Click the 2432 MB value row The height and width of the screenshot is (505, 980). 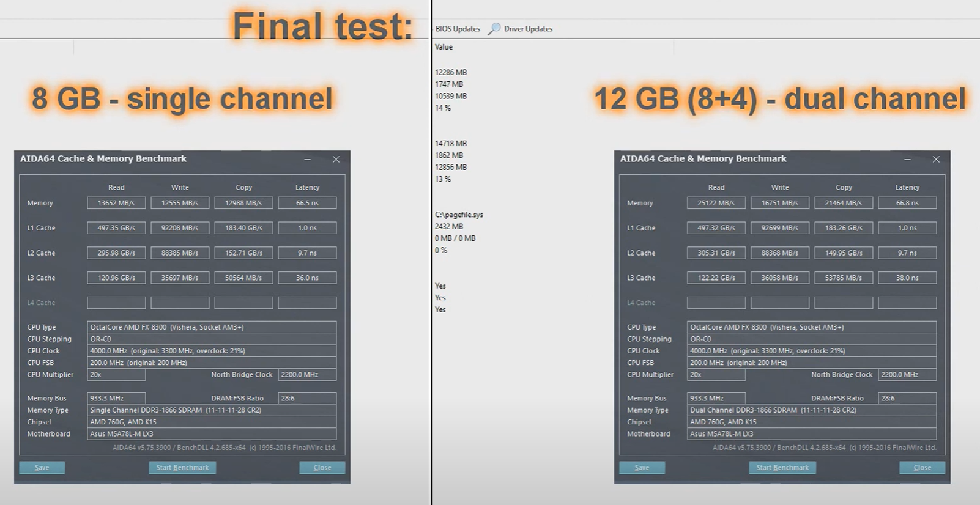449,227
